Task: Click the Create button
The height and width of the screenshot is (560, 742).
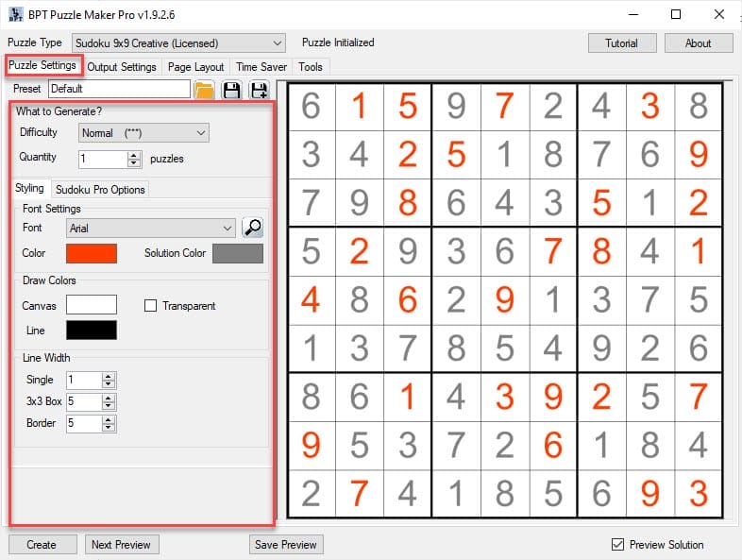Action: [42, 545]
